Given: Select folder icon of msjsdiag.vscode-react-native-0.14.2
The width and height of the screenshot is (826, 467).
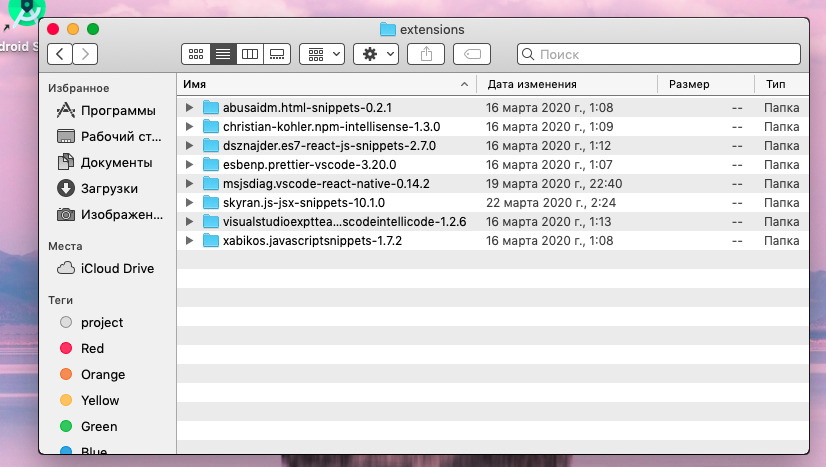Looking at the screenshot, I should tap(211, 183).
